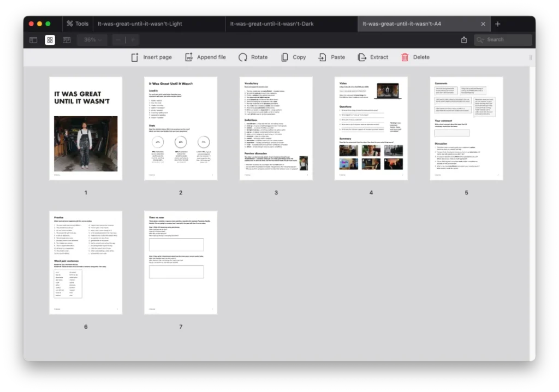The image size is (559, 392).
Task: Toggle the split reading view button
Action: click(x=67, y=40)
